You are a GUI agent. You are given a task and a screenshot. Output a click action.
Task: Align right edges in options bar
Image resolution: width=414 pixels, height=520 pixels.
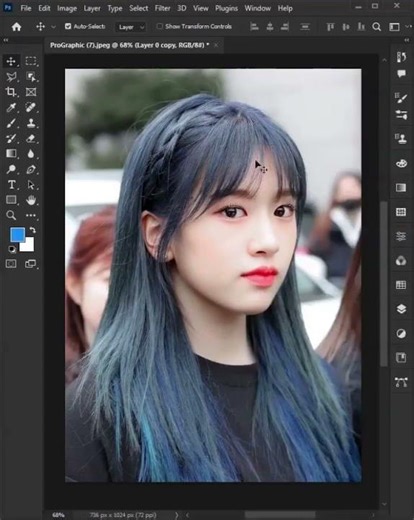tap(285, 27)
